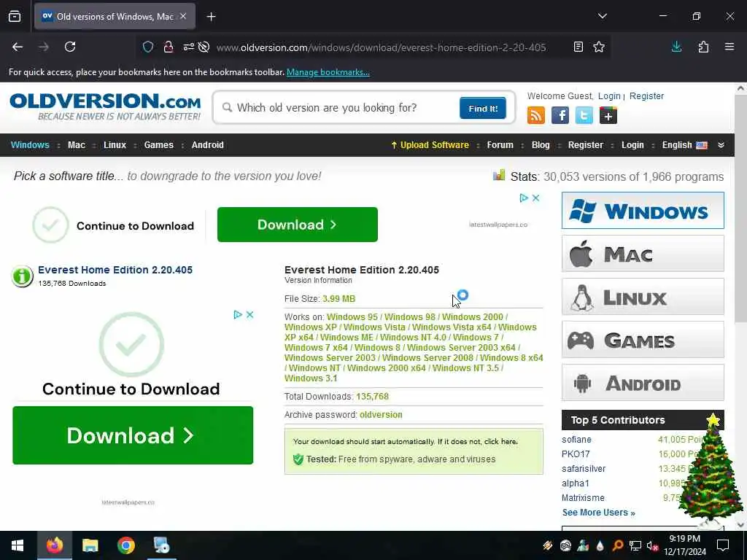Open the Windows Start menu
Image resolution: width=747 pixels, height=560 pixels.
(18, 545)
